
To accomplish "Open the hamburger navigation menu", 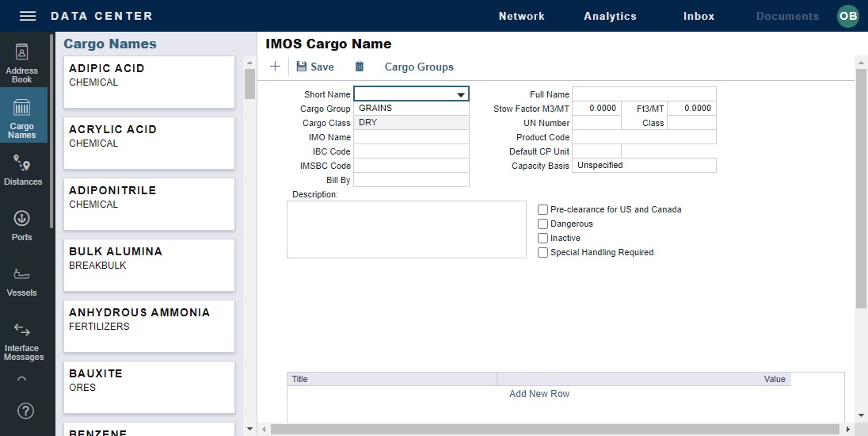I will pyautogui.click(x=28, y=16).
